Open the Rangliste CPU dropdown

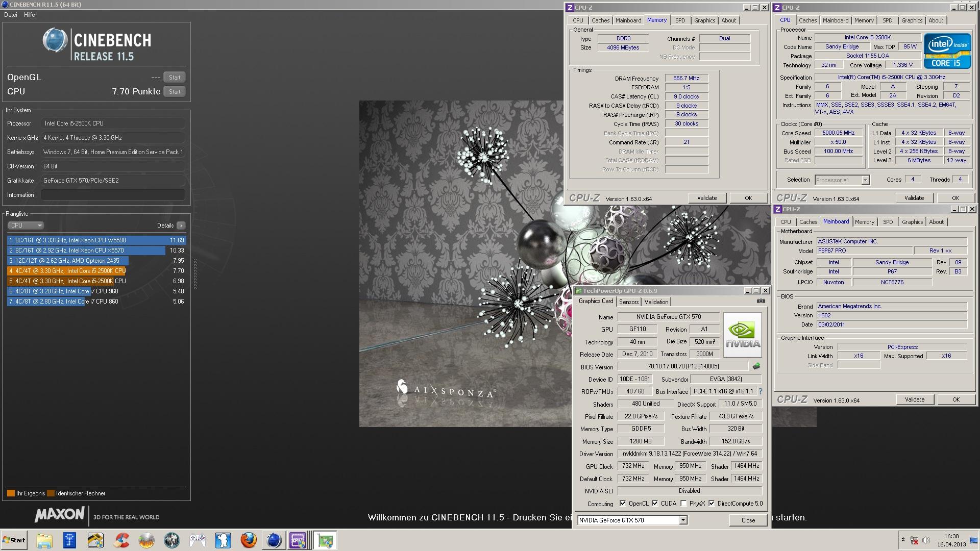pyautogui.click(x=26, y=226)
